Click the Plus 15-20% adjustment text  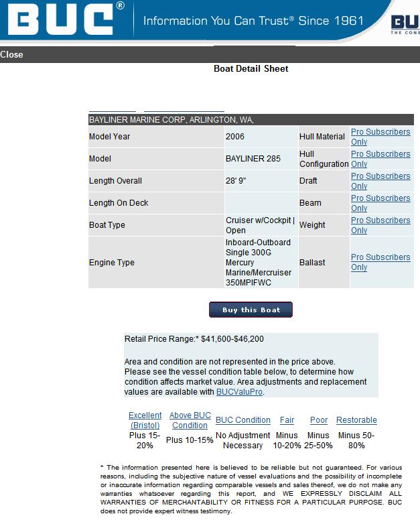[145, 440]
